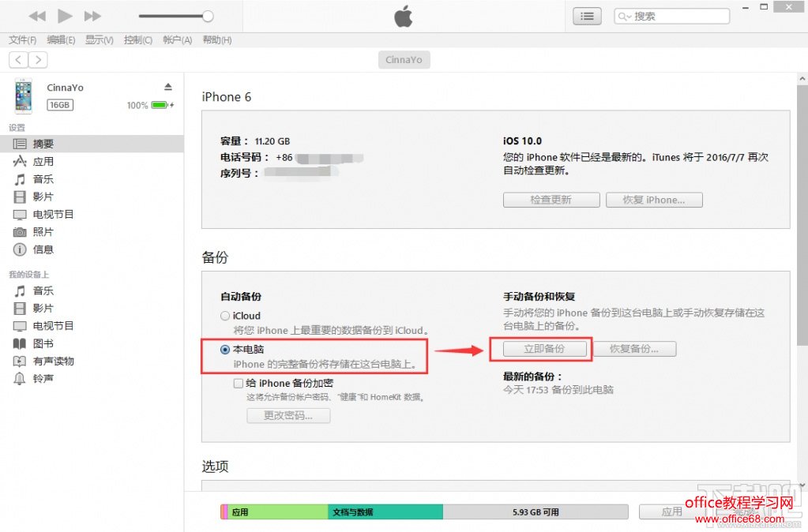This screenshot has width=808, height=532.
Task: Open the 文件(F) menu
Action: coord(23,39)
